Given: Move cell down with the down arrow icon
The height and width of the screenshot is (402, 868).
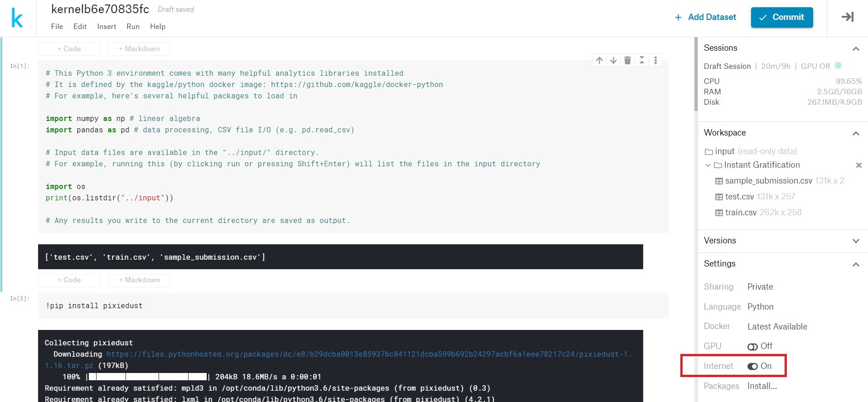Looking at the screenshot, I should [x=613, y=60].
